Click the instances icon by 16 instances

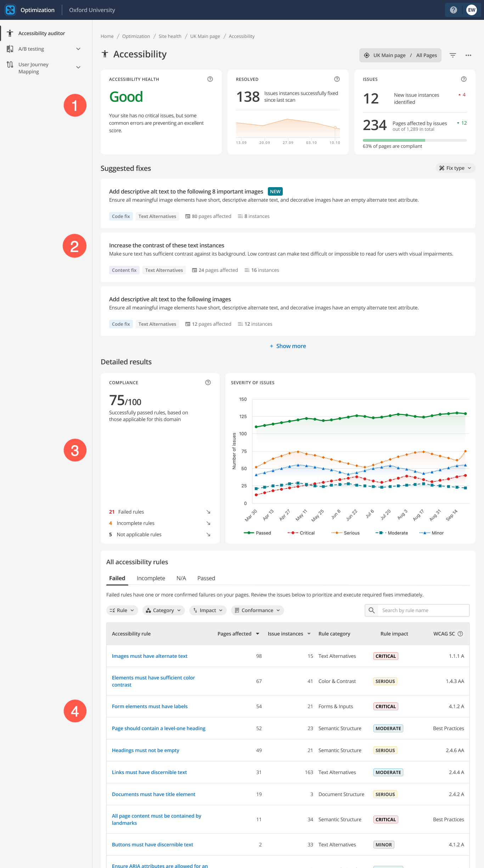point(247,270)
